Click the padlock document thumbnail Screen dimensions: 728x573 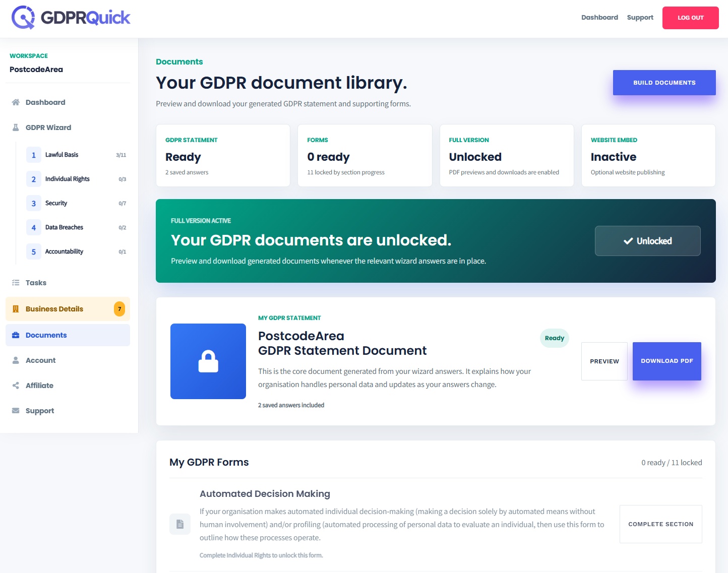click(x=208, y=361)
